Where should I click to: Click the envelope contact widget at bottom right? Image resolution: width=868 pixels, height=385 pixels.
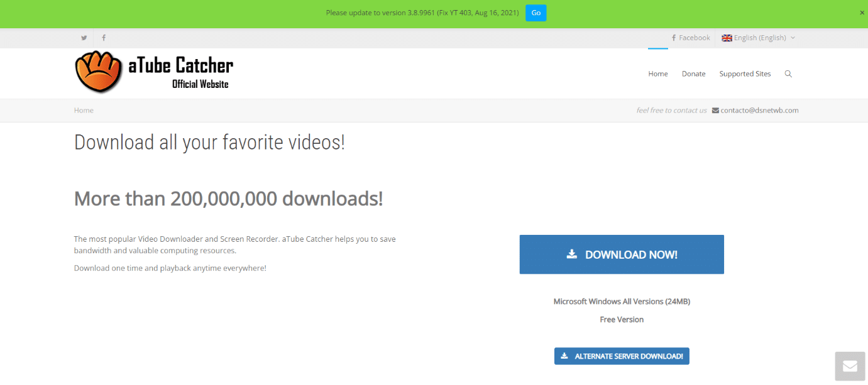(850, 367)
